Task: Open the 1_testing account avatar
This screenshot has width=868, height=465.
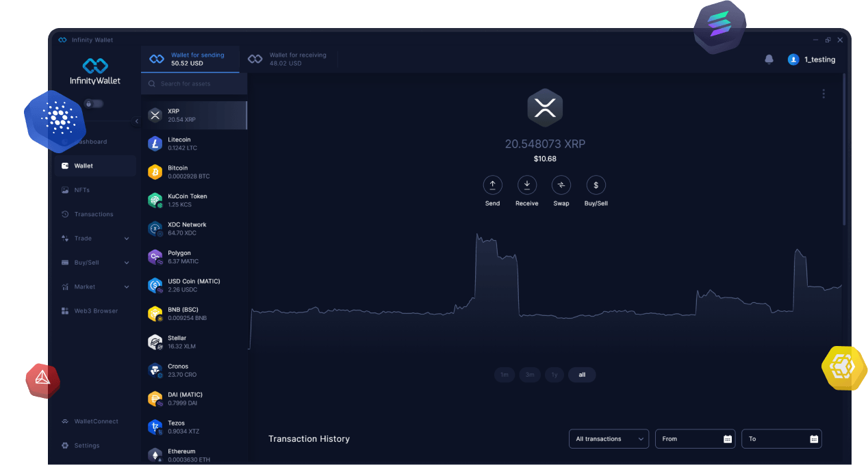Action: click(793, 59)
